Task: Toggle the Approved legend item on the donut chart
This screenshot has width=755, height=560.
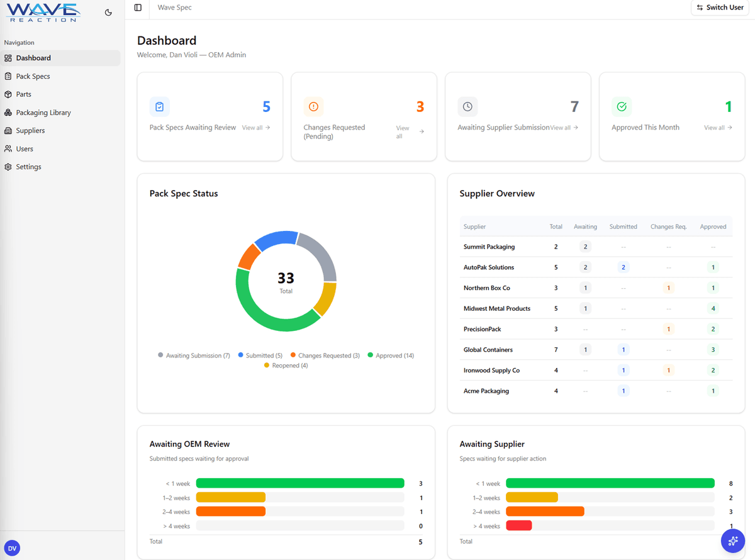Action: [390, 355]
